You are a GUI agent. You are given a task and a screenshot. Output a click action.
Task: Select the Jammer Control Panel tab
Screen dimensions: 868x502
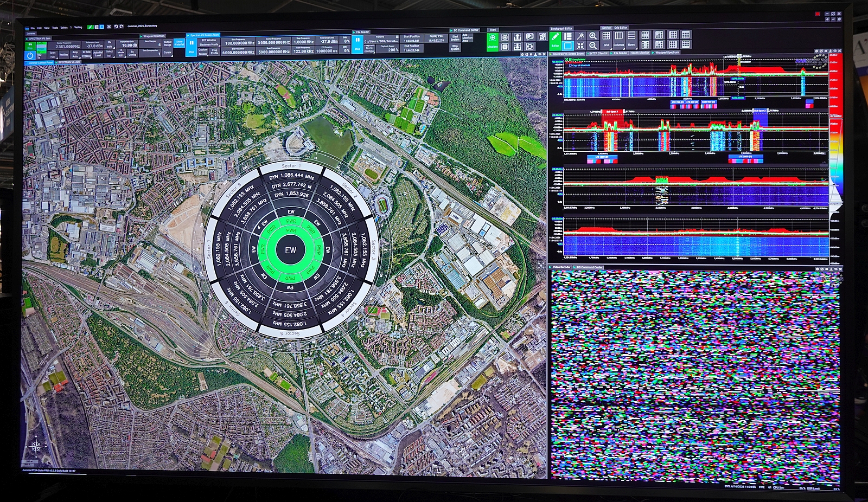pyautogui.click(x=41, y=62)
